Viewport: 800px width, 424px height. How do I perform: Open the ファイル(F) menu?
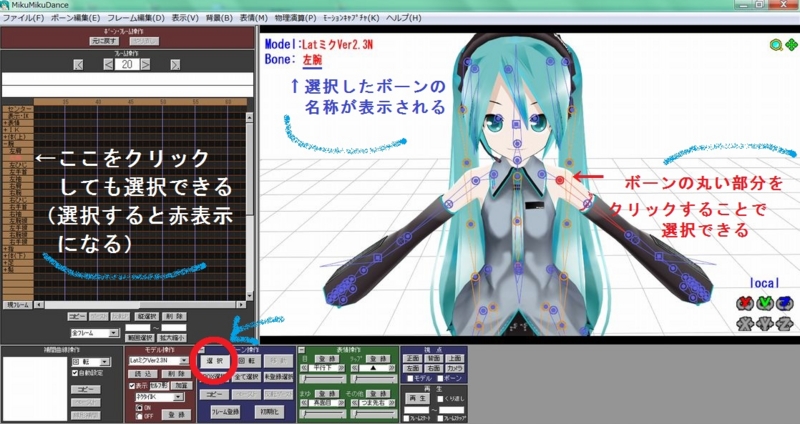[23, 18]
